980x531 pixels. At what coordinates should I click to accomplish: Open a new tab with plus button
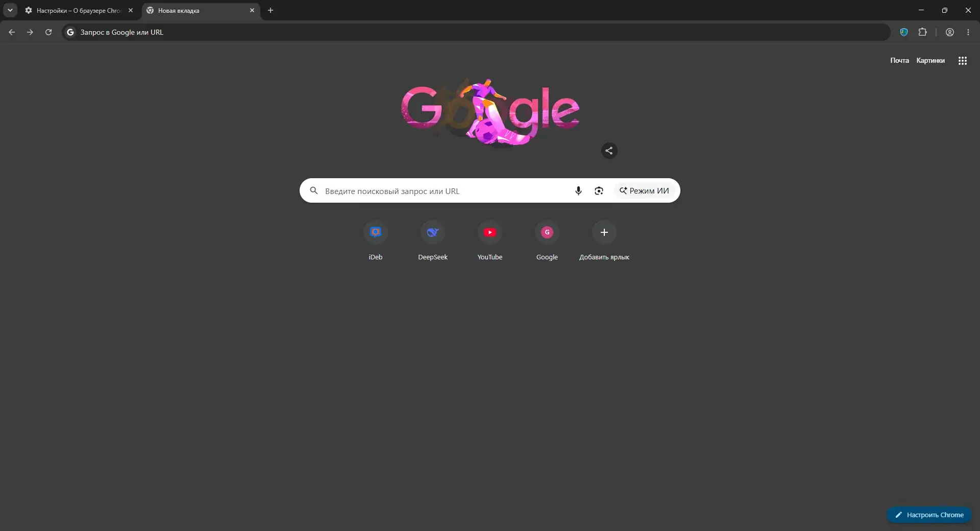[x=271, y=10]
